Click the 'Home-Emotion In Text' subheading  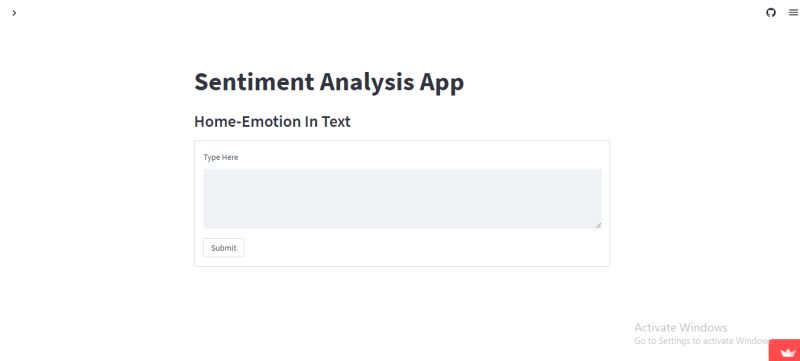[x=272, y=122]
